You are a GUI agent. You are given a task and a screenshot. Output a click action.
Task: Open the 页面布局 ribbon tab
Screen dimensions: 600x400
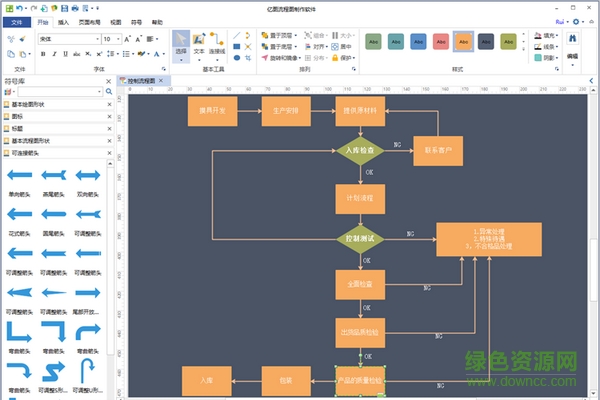(89, 20)
